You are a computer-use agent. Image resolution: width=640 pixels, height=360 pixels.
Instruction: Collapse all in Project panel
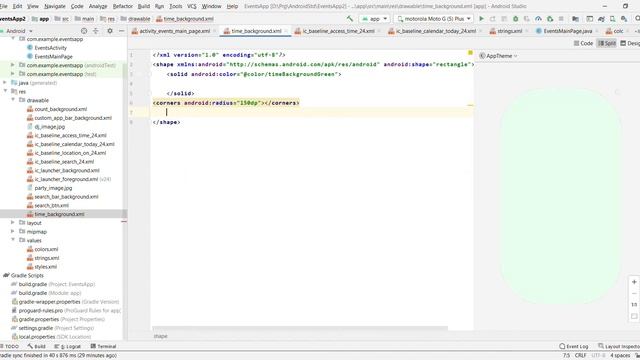pyautogui.click(x=96, y=31)
